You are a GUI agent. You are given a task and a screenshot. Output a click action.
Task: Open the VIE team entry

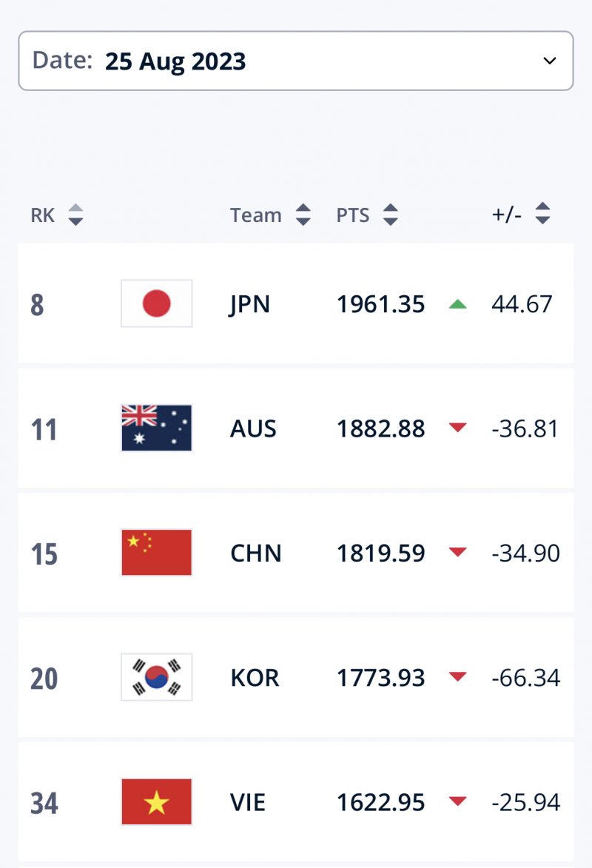tap(247, 802)
